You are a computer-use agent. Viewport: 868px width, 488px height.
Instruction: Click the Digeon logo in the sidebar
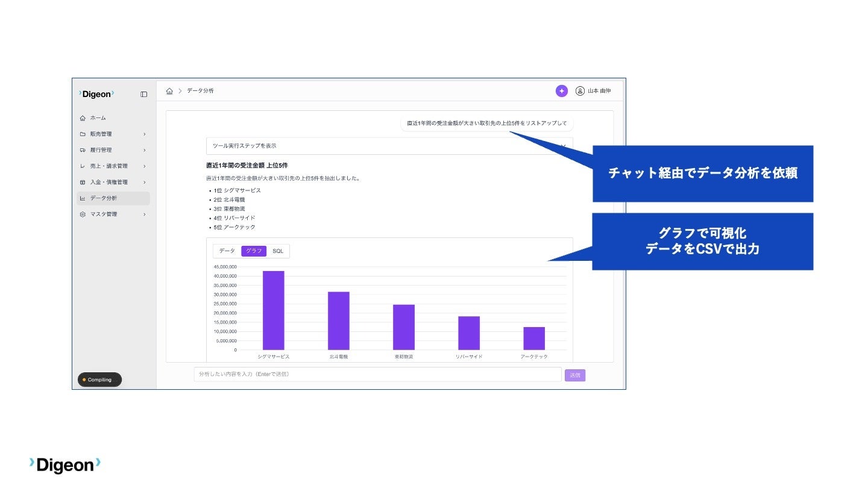96,94
